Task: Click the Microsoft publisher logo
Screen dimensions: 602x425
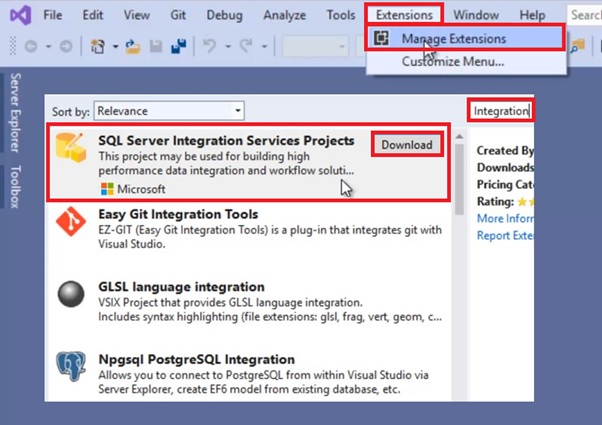Action: (107, 189)
